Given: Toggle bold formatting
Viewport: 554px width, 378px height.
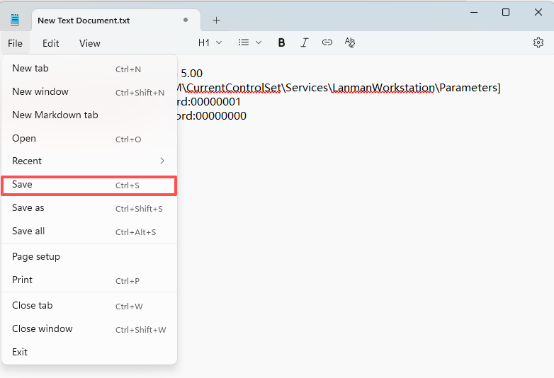Looking at the screenshot, I should [x=281, y=43].
